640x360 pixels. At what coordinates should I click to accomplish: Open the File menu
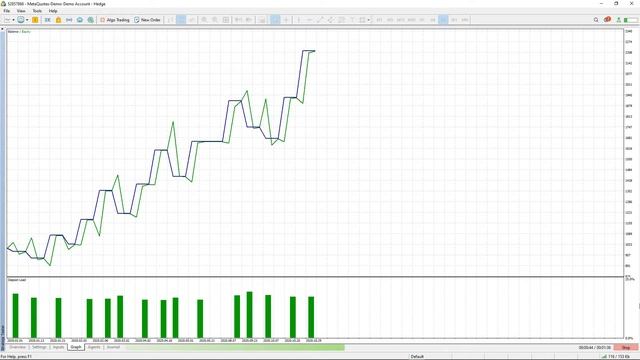[x=7, y=11]
